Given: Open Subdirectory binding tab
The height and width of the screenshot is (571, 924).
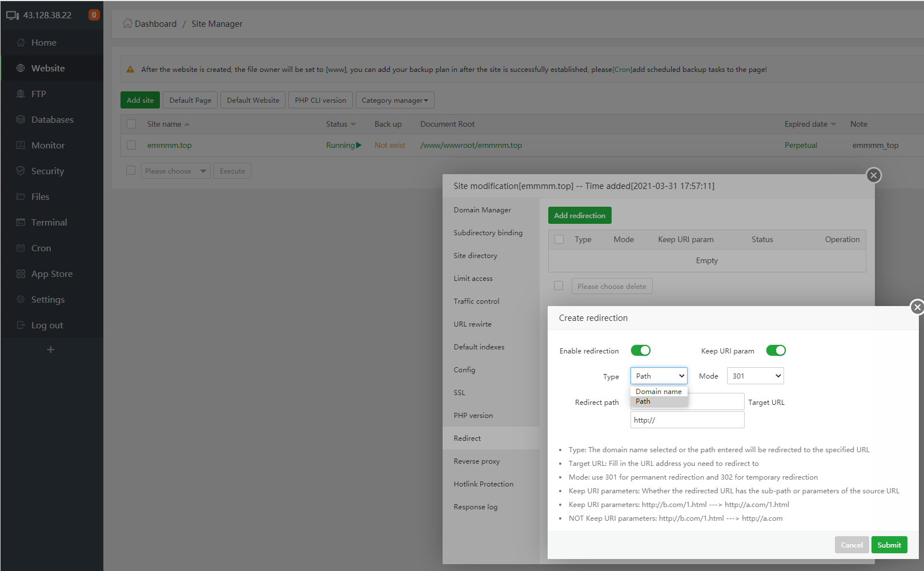Looking at the screenshot, I should coord(491,233).
